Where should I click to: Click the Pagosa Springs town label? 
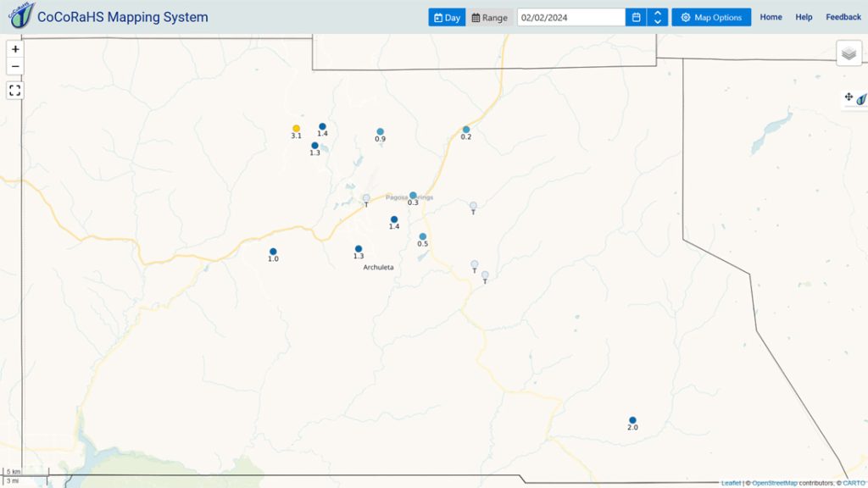[409, 197]
